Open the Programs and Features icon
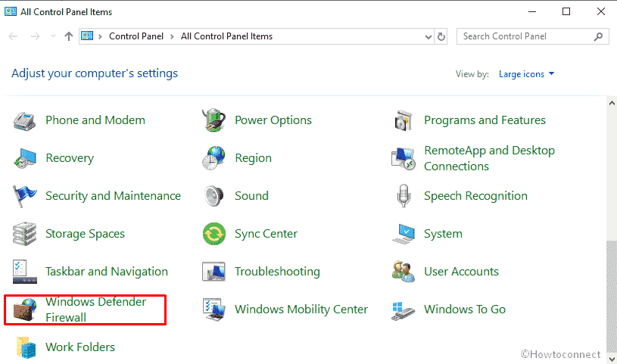 click(x=403, y=120)
